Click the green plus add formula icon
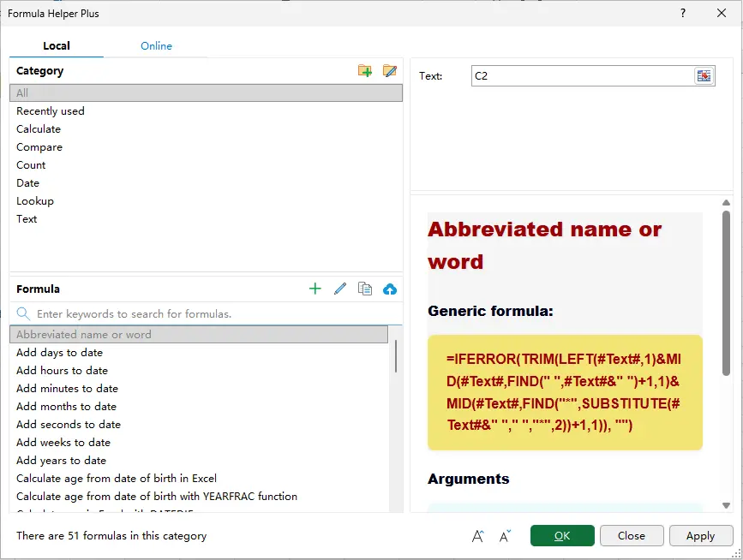This screenshot has width=743, height=560. point(315,289)
